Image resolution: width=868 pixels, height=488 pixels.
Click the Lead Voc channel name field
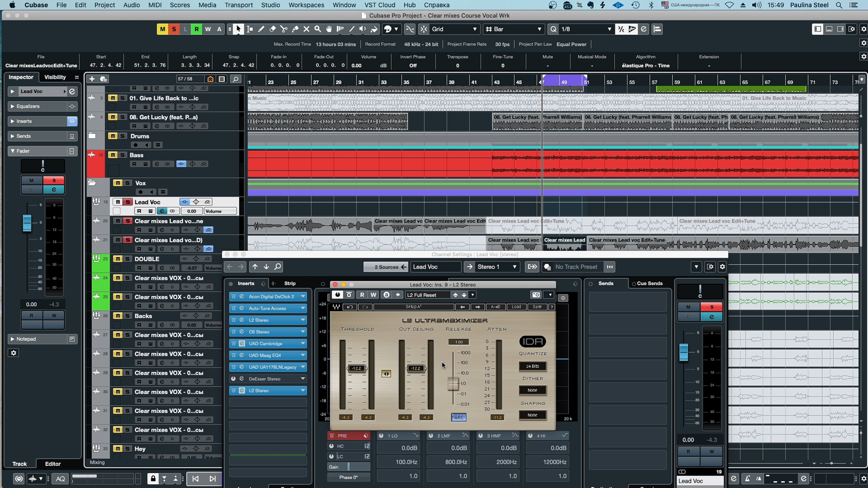tap(436, 267)
